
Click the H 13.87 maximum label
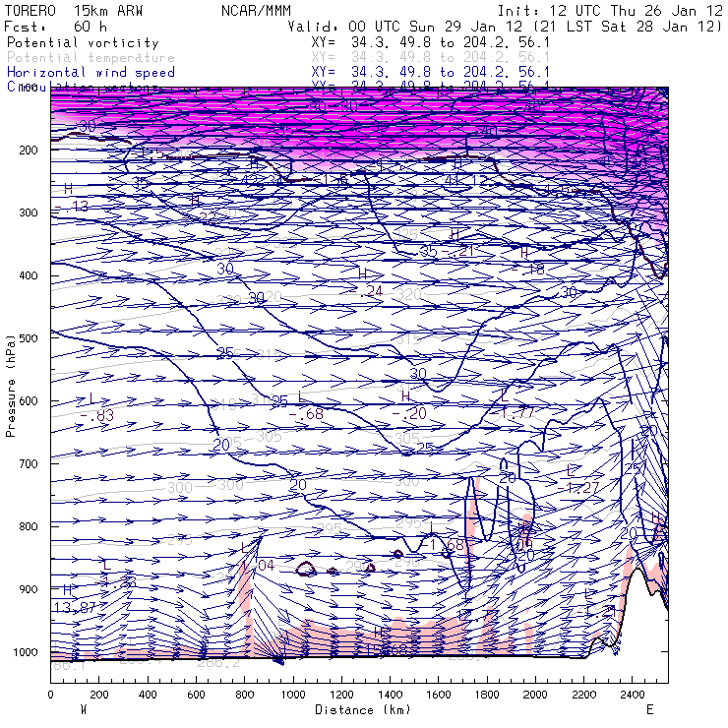pos(74,601)
